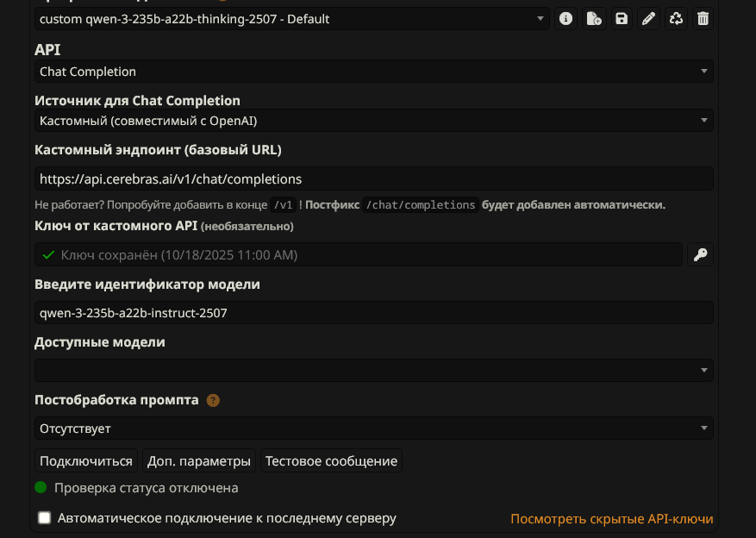Focus the model identifier input field
Image resolution: width=756 pixels, height=538 pixels.
pos(373,313)
